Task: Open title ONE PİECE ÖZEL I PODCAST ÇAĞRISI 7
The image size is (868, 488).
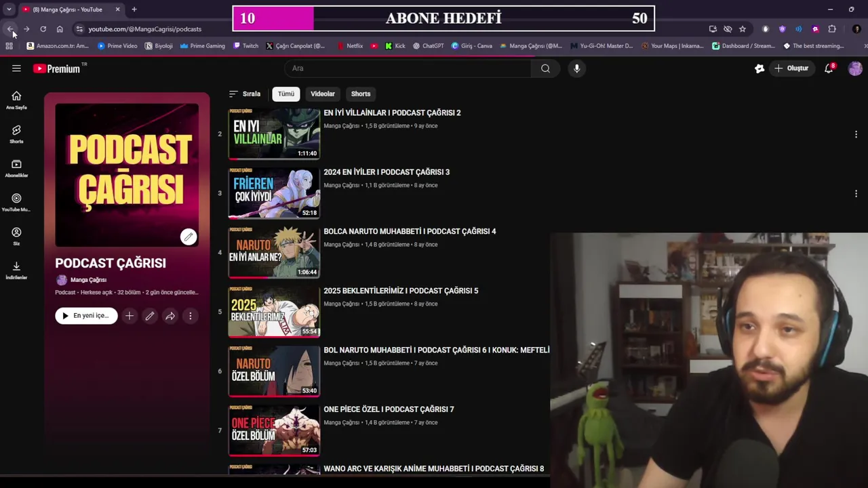Action: tap(389, 409)
